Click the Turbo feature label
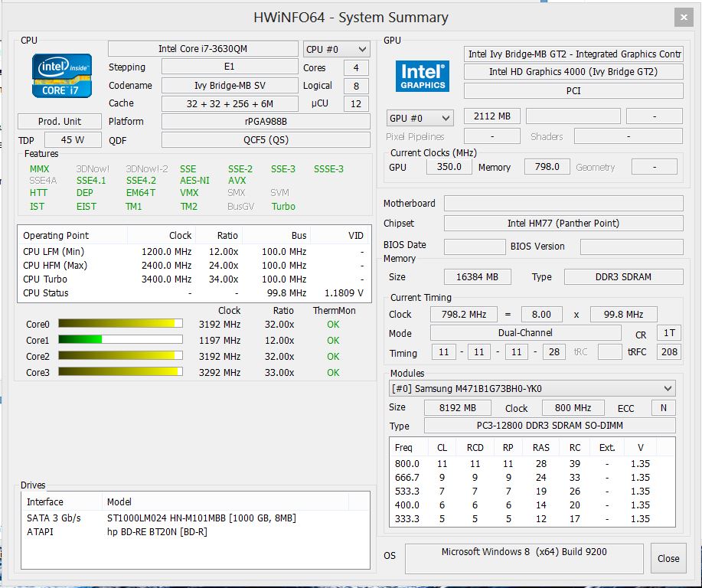Image resolution: width=702 pixels, height=588 pixels. tap(283, 207)
